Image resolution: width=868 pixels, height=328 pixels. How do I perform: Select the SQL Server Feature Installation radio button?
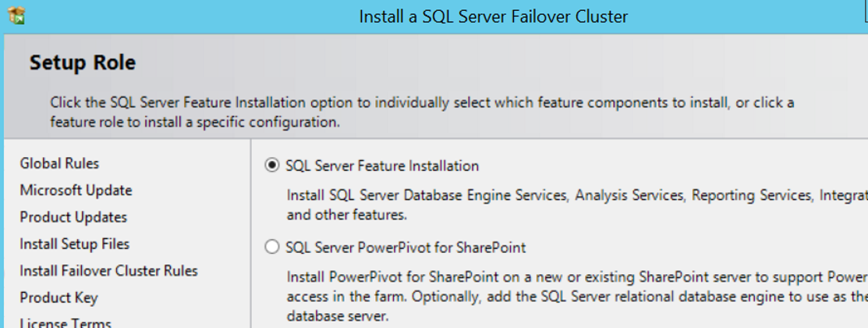tap(272, 165)
